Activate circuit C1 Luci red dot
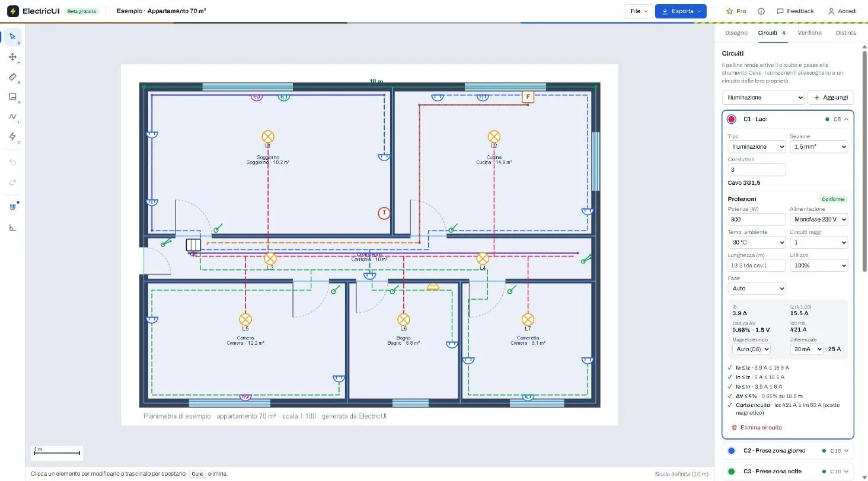 [731, 119]
